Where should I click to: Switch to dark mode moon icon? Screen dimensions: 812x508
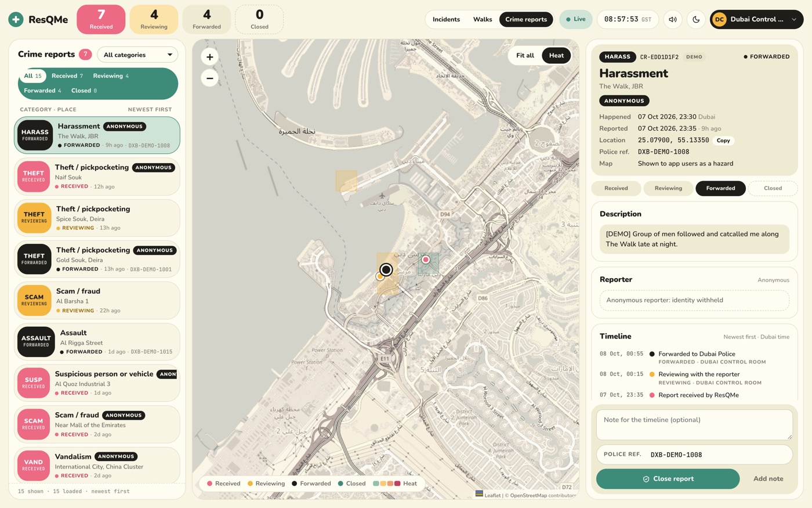tap(696, 19)
